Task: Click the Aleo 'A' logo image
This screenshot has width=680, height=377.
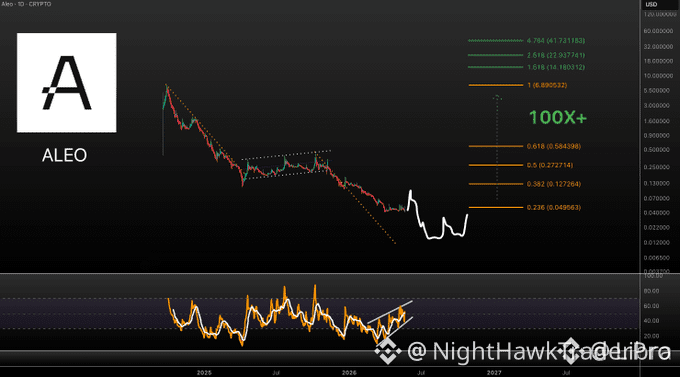Action: (66, 82)
